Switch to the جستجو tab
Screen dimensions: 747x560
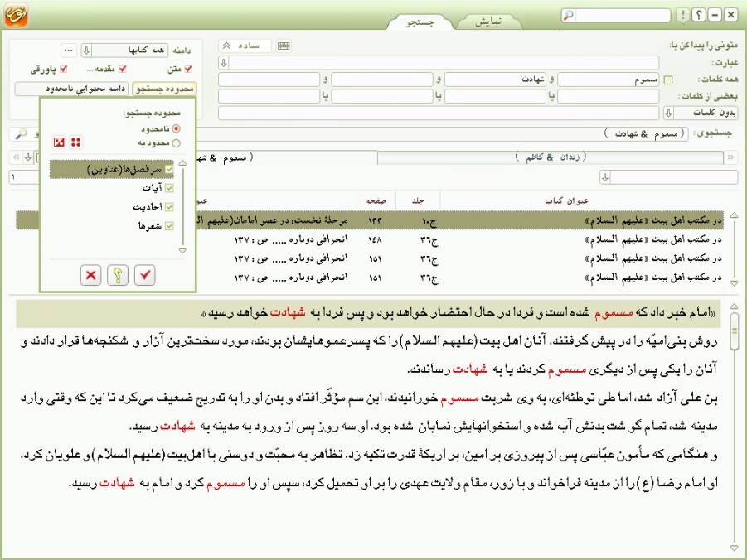click(420, 22)
